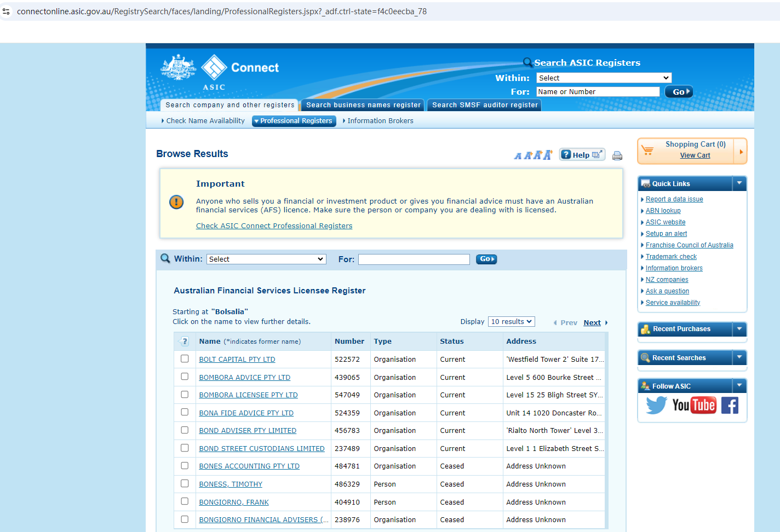
Task: Open Franchise Council of Australia link
Action: pyautogui.click(x=690, y=245)
